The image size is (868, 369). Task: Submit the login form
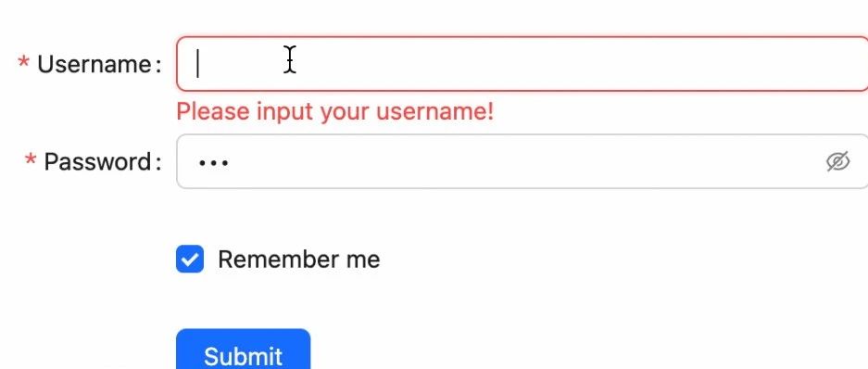coord(243,349)
